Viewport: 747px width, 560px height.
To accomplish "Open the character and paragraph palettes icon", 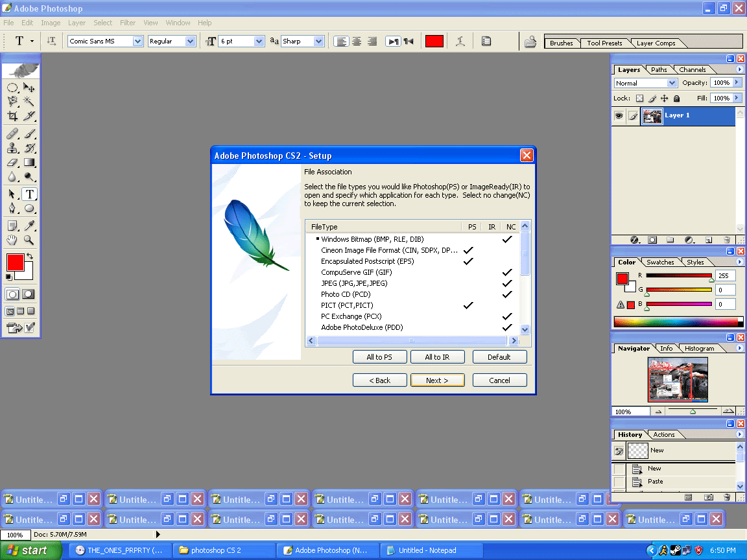I will (x=486, y=41).
